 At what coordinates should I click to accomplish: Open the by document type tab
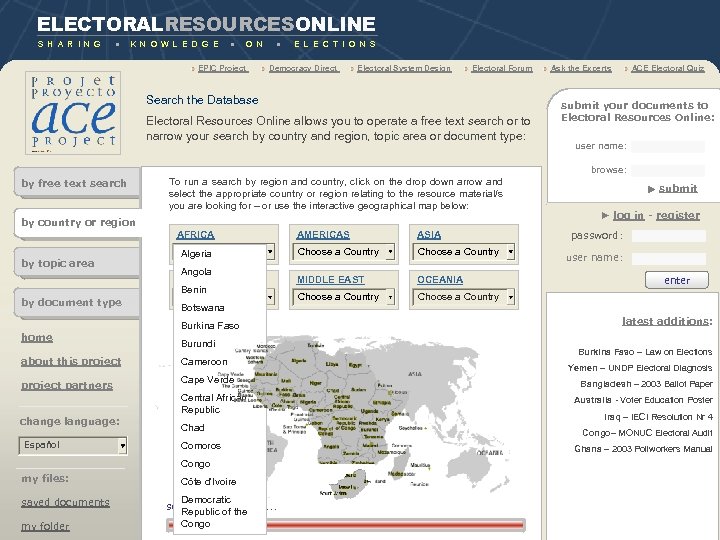pos(77,303)
